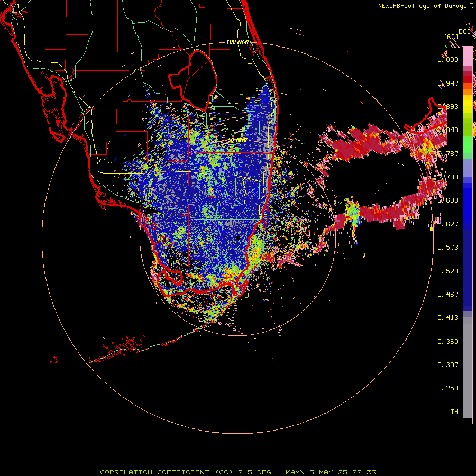Image resolution: width=476 pixels, height=476 pixels.
Task: Select the 0.413 color scale value
Action: (448, 318)
